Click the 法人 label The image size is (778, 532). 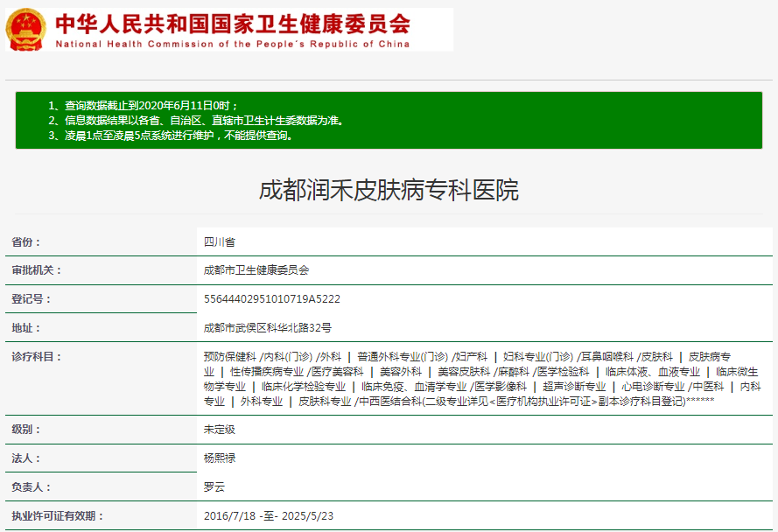click(26, 458)
